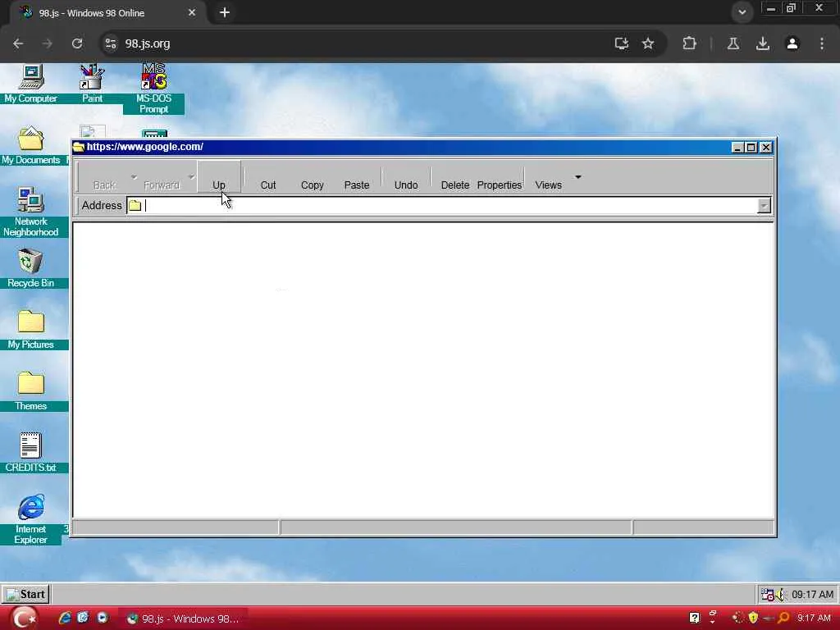840x630 pixels.
Task: Open the Chrome profile avatar
Action: click(x=792, y=44)
